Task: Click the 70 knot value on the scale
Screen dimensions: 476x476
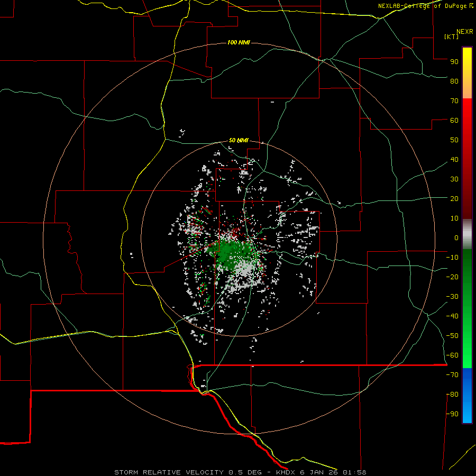Action: pos(454,101)
